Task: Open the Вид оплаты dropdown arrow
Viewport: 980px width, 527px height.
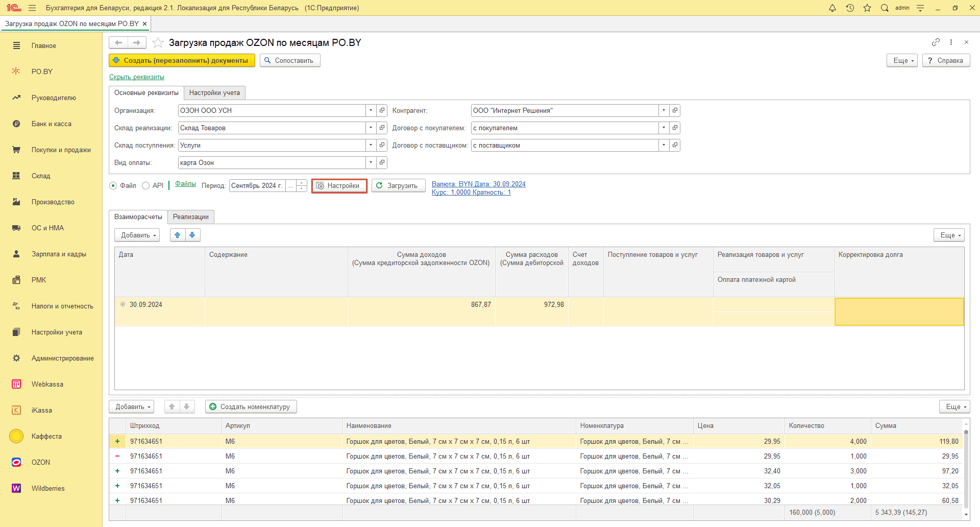Action: [371, 162]
